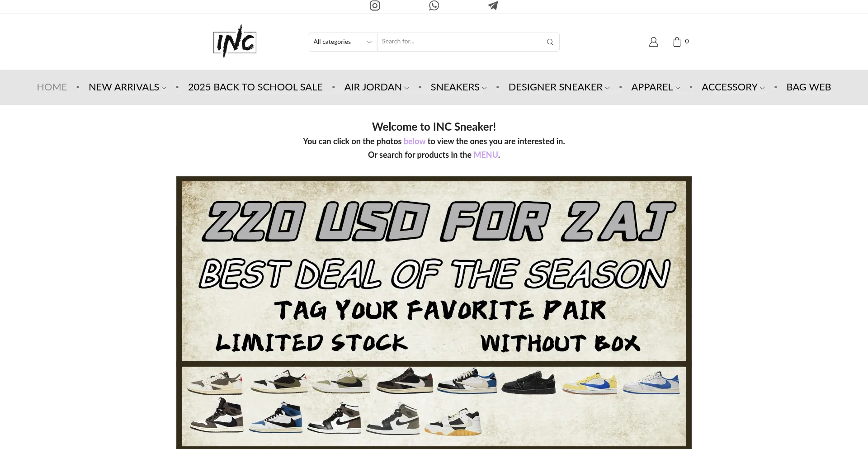Viewport: 868px width, 449px height.
Task: Click into the 'Search for...' field
Action: (x=461, y=42)
